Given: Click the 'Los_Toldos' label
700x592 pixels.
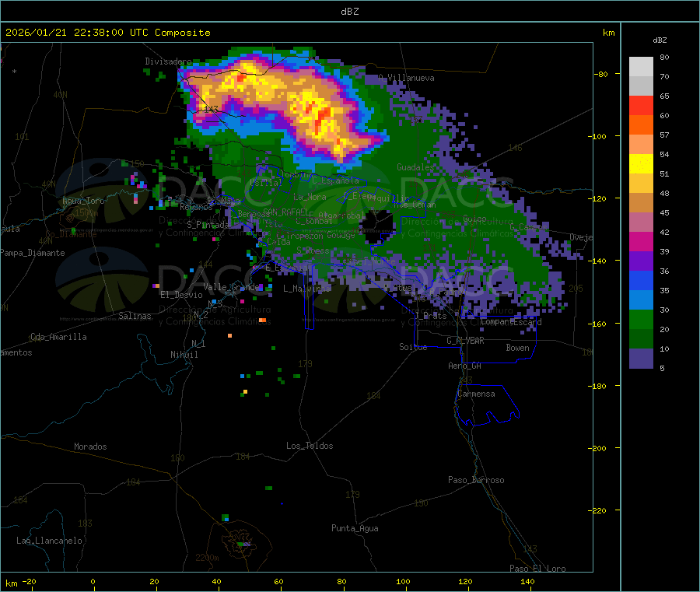Looking at the screenshot, I should (x=310, y=446).
